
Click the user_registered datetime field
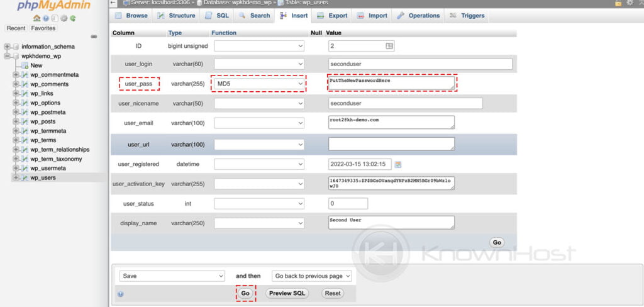tap(360, 164)
